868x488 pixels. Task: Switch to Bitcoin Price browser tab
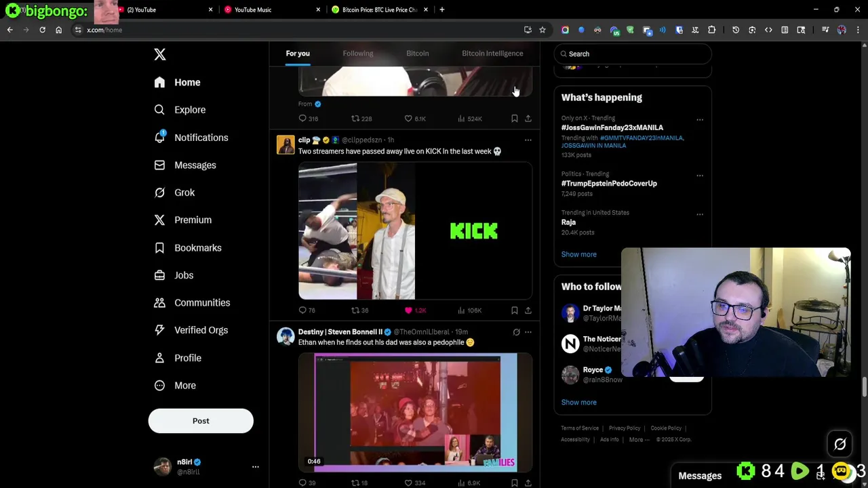point(380,10)
